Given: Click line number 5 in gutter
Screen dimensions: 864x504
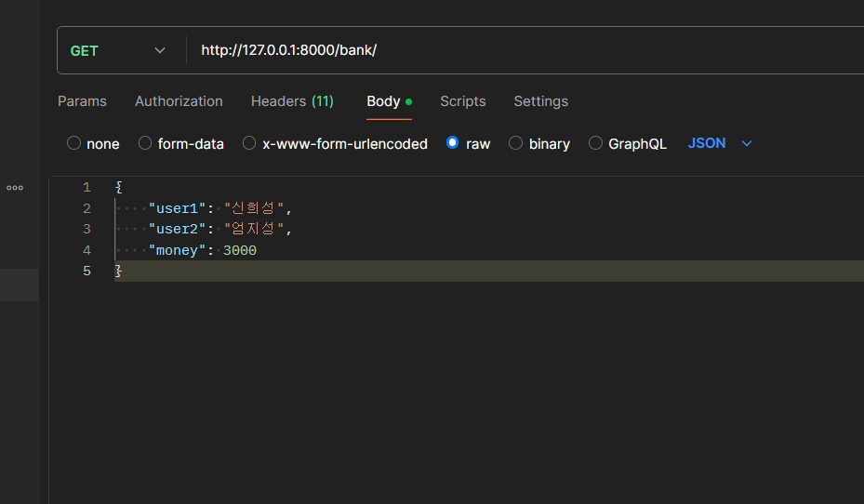Looking at the screenshot, I should tap(86, 271).
